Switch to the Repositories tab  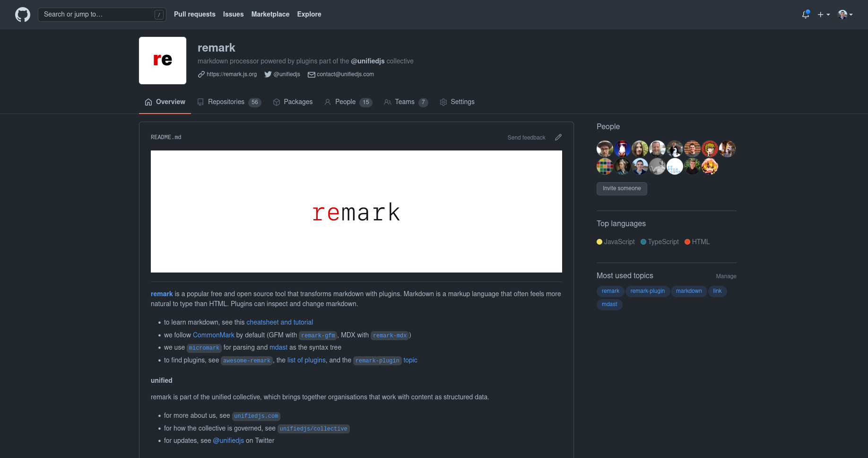pyautogui.click(x=229, y=102)
